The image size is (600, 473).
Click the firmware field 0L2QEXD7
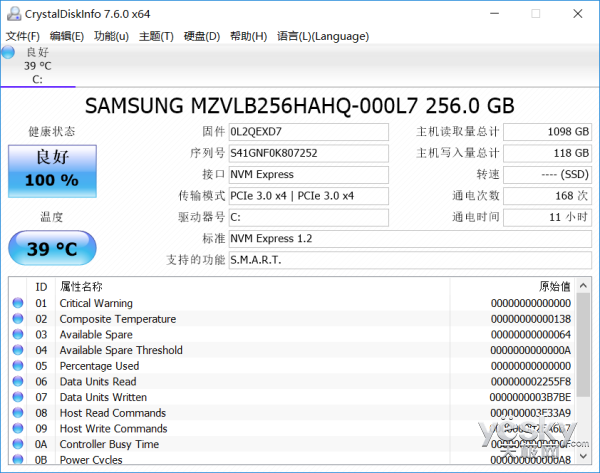pos(308,132)
